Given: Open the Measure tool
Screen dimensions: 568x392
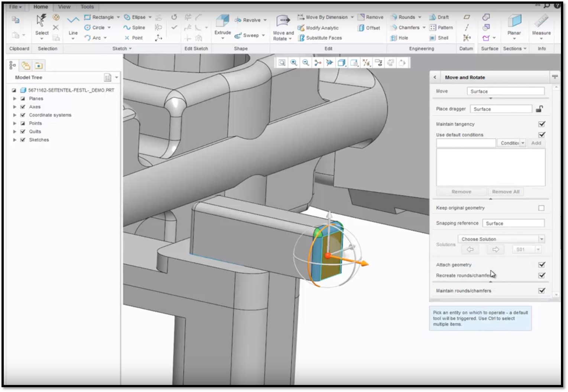Looking at the screenshot, I should [x=541, y=25].
